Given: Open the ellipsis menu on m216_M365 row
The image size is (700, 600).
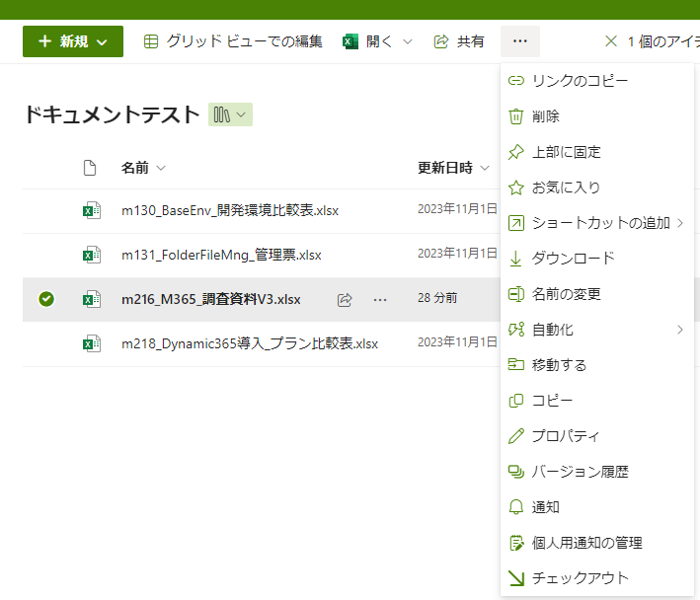Looking at the screenshot, I should (x=380, y=300).
